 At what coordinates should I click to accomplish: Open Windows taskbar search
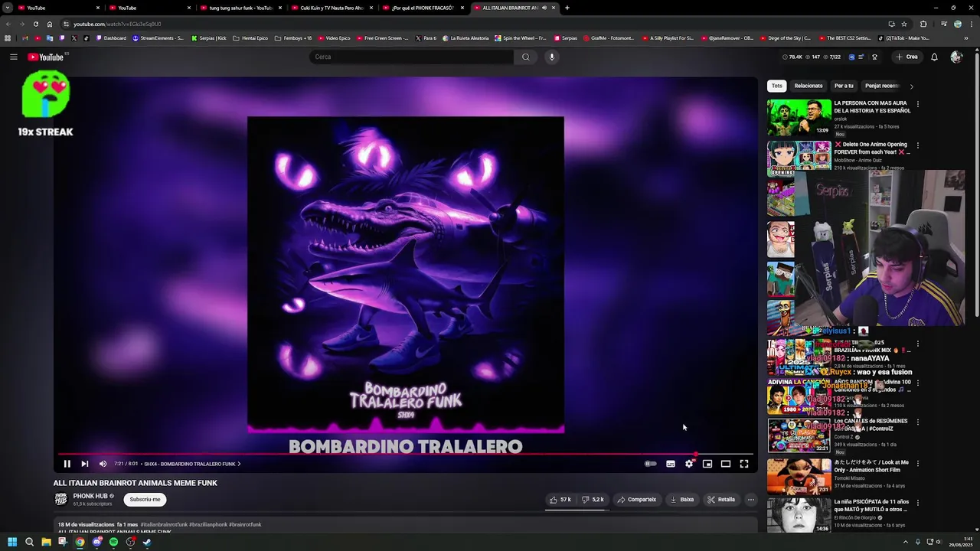(x=29, y=542)
